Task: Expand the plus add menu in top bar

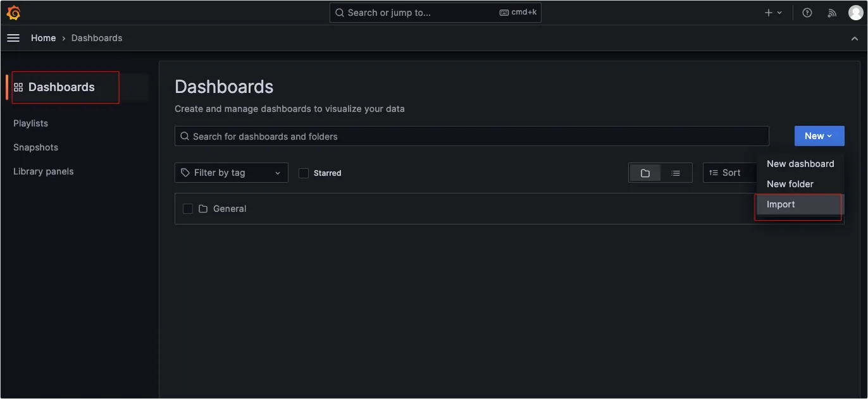Action: [x=773, y=13]
